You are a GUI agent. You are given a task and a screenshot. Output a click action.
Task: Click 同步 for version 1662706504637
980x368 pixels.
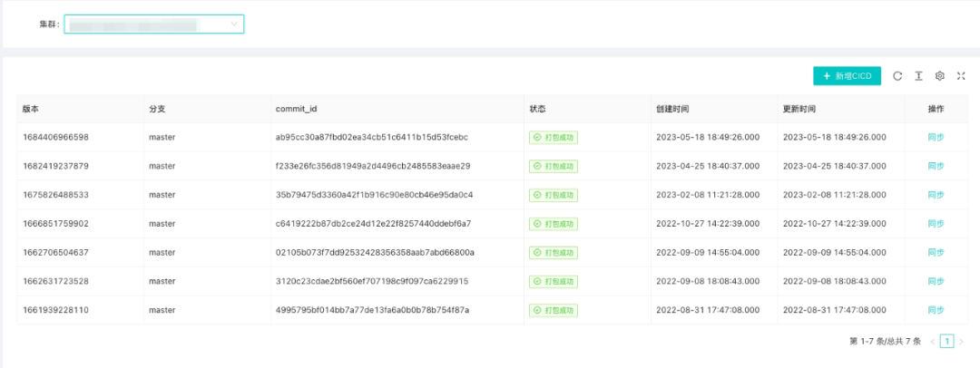tap(936, 252)
